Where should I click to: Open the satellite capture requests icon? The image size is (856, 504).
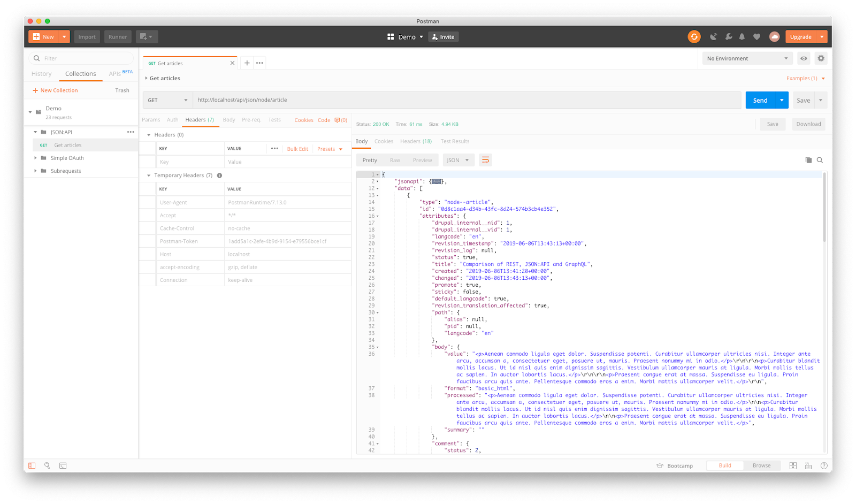[713, 37]
